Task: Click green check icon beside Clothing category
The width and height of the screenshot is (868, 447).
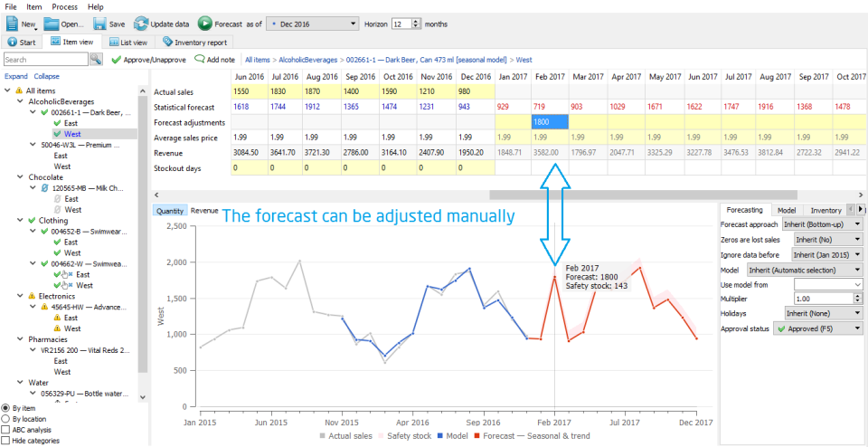Action: pyautogui.click(x=33, y=221)
